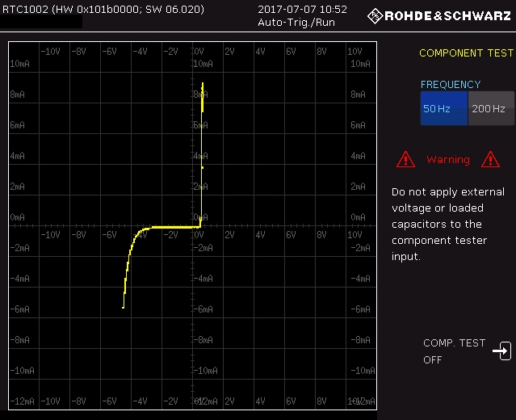Click the yellow reverse breakdown knee of curve
The height and width of the screenshot is (420, 516).
coord(136,237)
